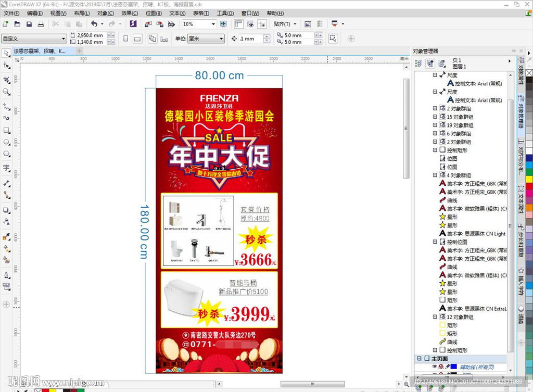Viewport: 533px width, 392px height.
Task: Click the Import icon
Action: click(148, 24)
